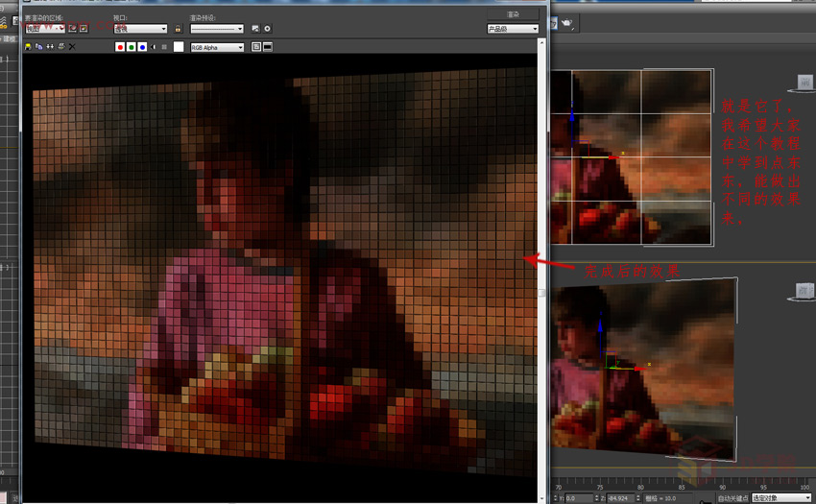This screenshot has height=504, width=816.
Task: Toggle the UI overlay button
Action: [256, 47]
